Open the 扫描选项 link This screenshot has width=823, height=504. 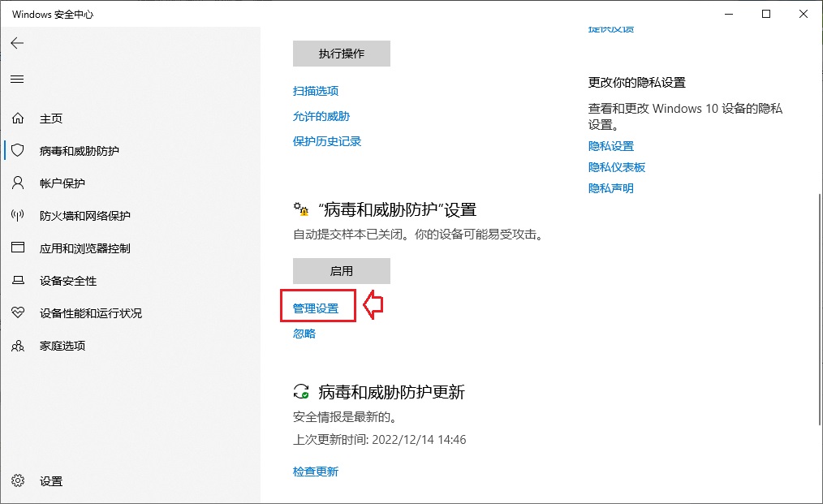tap(316, 91)
